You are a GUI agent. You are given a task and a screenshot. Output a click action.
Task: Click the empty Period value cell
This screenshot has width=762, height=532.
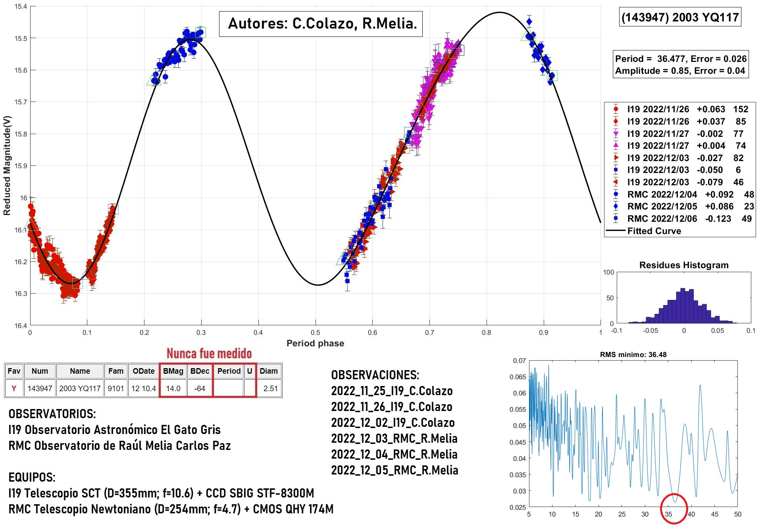pyautogui.click(x=229, y=388)
